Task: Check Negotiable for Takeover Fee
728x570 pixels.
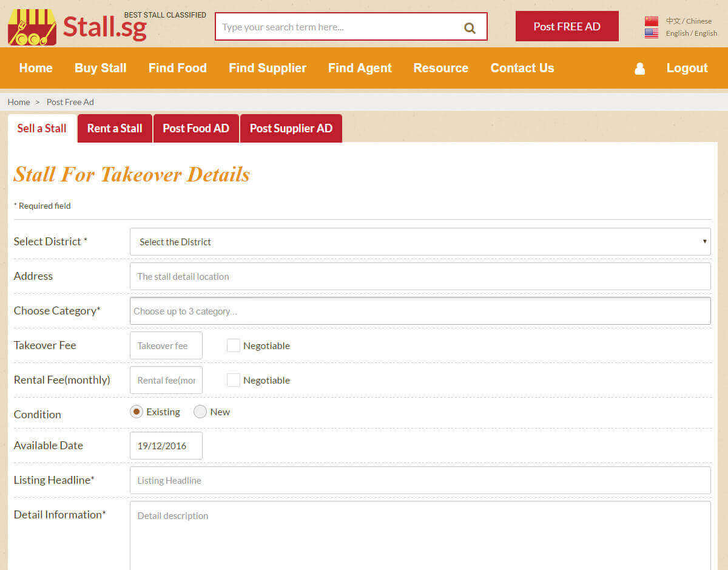Action: click(234, 345)
